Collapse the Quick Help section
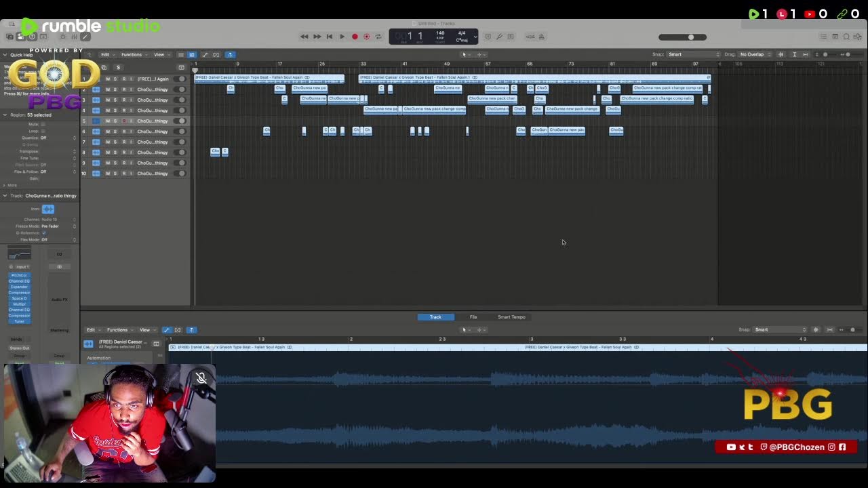 (3, 55)
